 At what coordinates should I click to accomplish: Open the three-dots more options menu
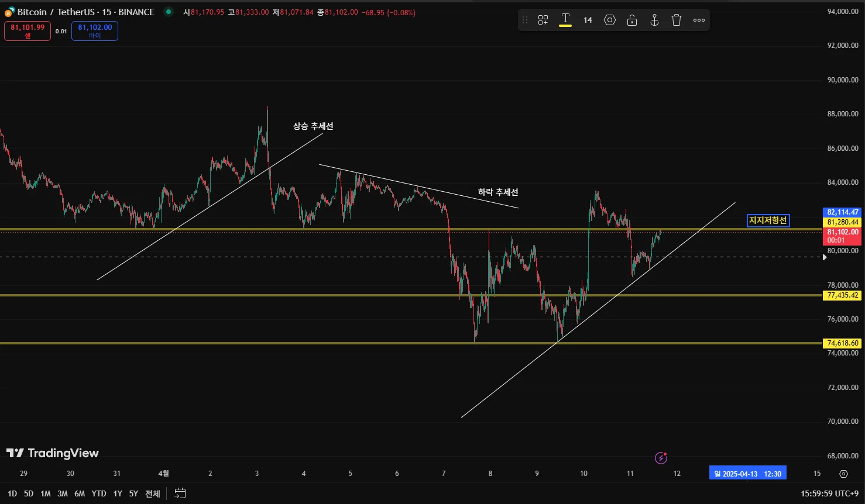[699, 20]
